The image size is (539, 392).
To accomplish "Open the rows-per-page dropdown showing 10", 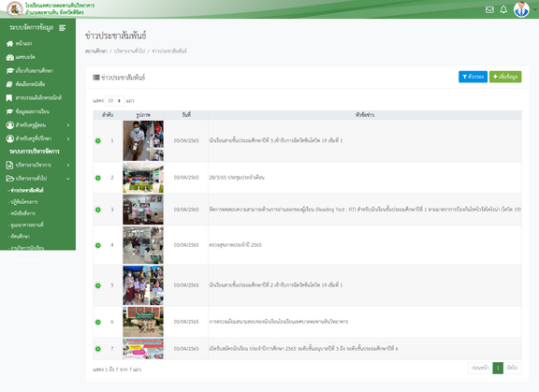I will pos(114,101).
